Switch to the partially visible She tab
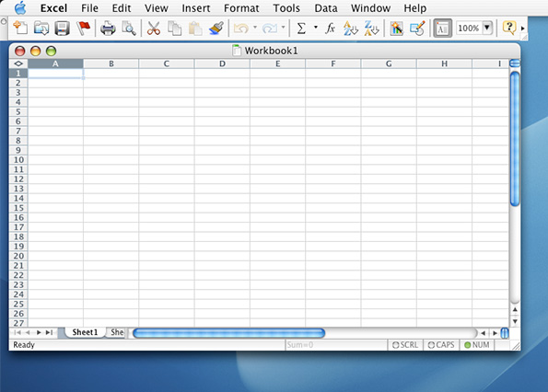Viewport: 548px width, 392px height. [117, 332]
